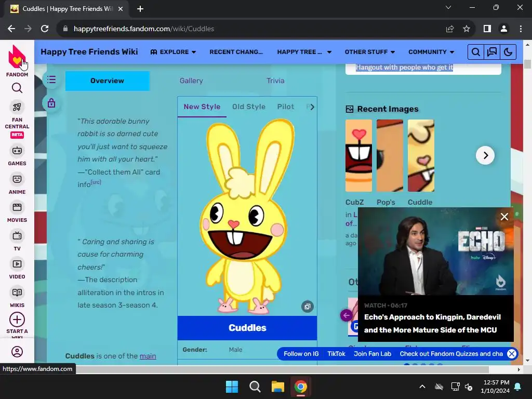The height and width of the screenshot is (399, 532).
Task: Switch to the Gallery tab
Action: (x=191, y=81)
